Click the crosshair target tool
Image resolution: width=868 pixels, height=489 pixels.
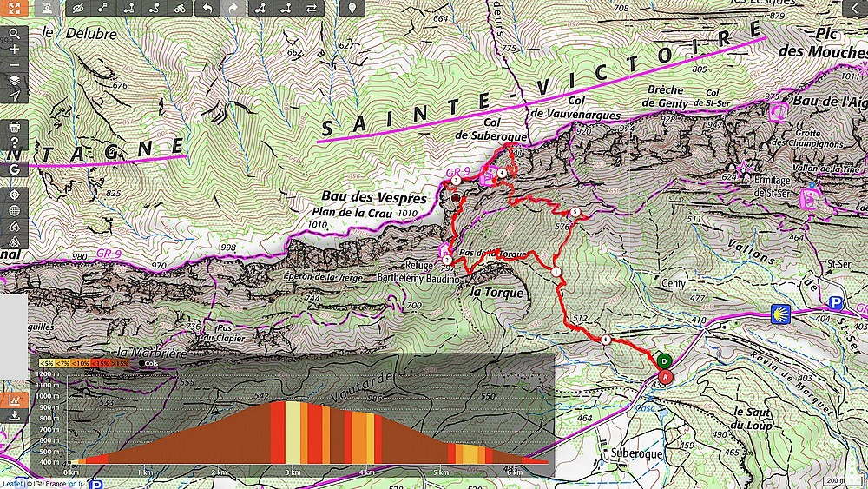pyautogui.click(x=14, y=195)
